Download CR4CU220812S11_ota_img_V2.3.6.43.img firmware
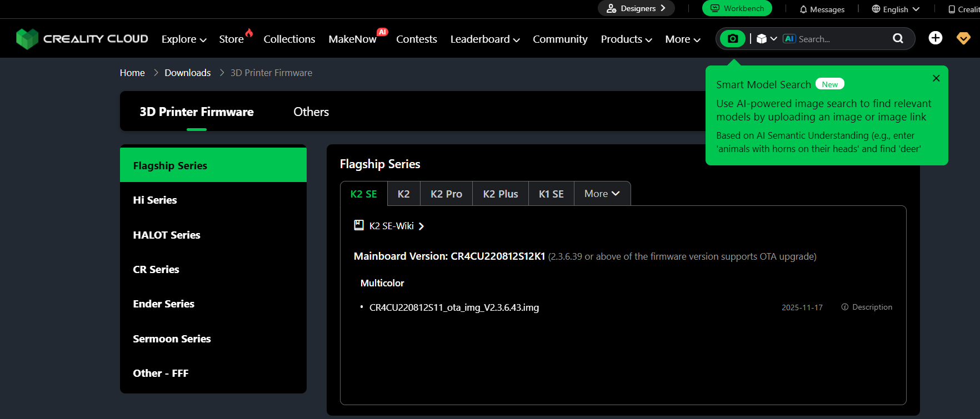 [x=454, y=307]
